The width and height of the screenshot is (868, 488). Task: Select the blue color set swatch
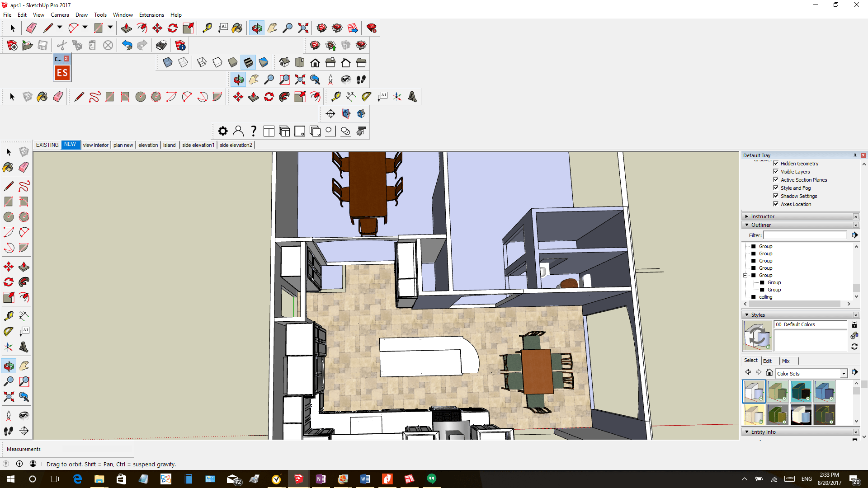825,391
